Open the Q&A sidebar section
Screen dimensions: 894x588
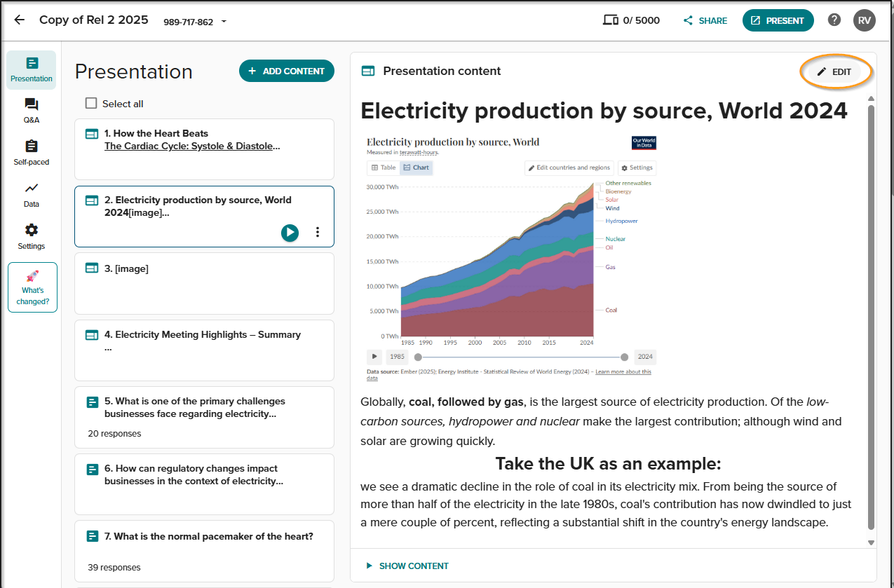click(32, 111)
